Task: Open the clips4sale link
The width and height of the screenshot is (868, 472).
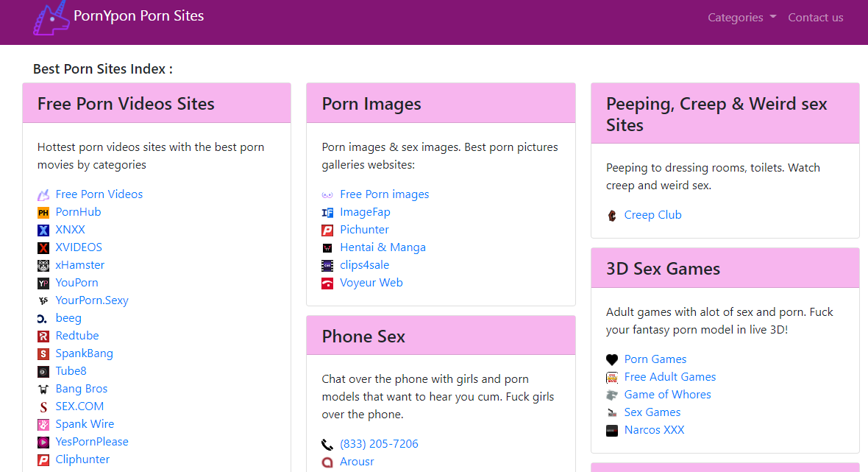Action: [364, 265]
